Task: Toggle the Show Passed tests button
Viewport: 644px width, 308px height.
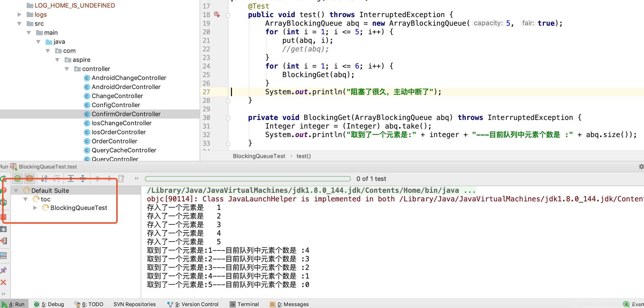Action: coord(18,179)
